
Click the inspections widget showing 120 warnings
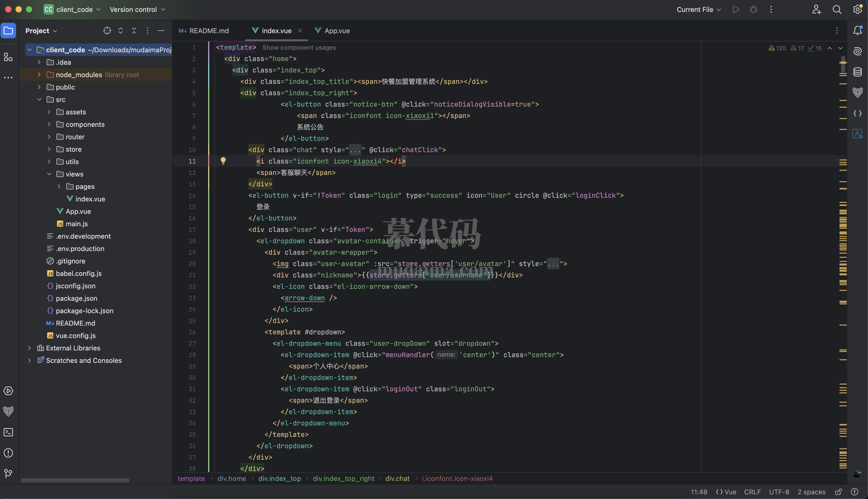tap(777, 48)
